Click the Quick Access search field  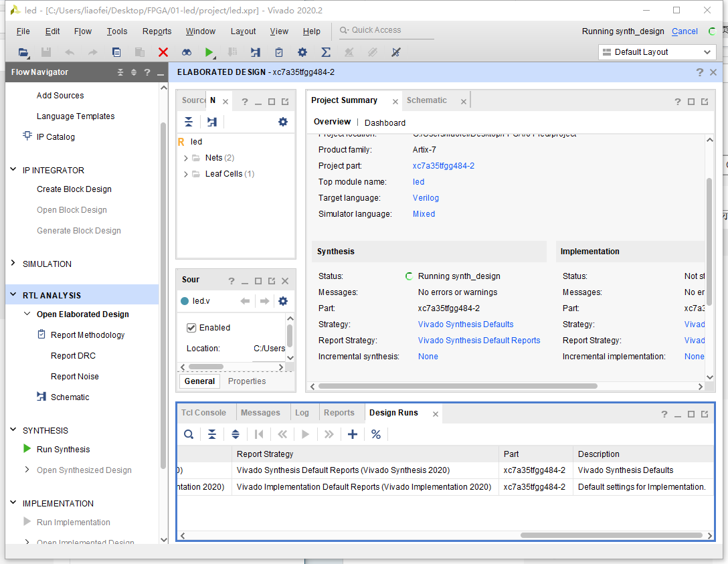[x=386, y=30]
